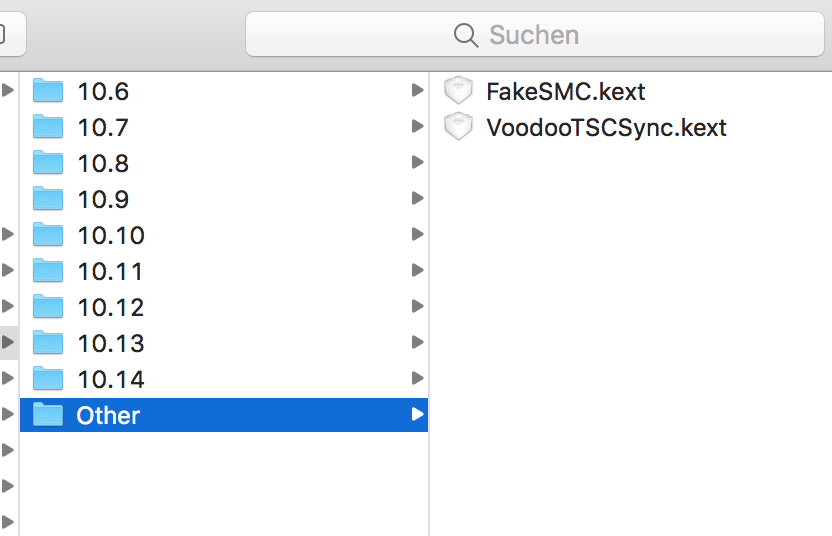Click the VoodooTSCSync.kext file icon
Screen dimensions: 832x536
click(x=458, y=127)
